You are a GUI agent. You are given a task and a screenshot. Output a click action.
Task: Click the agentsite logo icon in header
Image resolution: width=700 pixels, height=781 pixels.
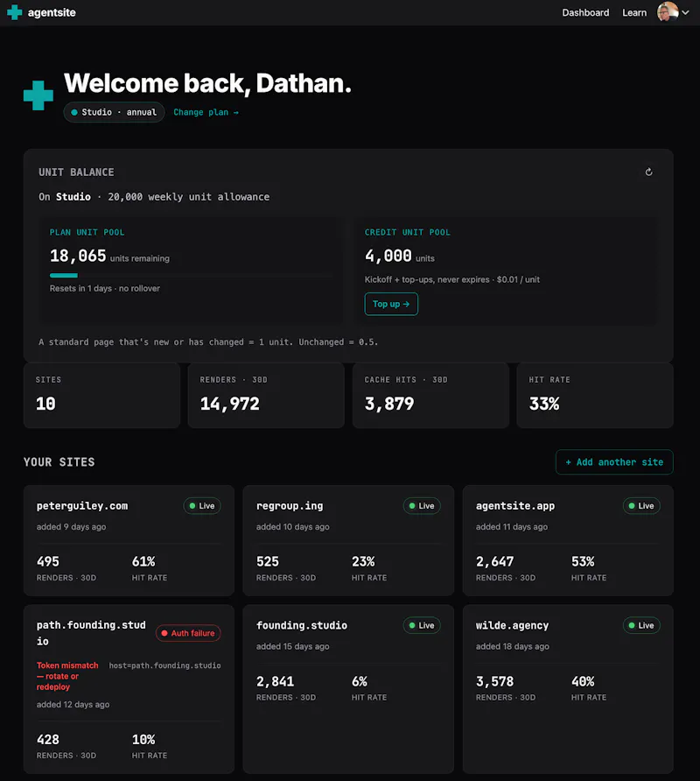pyautogui.click(x=15, y=12)
